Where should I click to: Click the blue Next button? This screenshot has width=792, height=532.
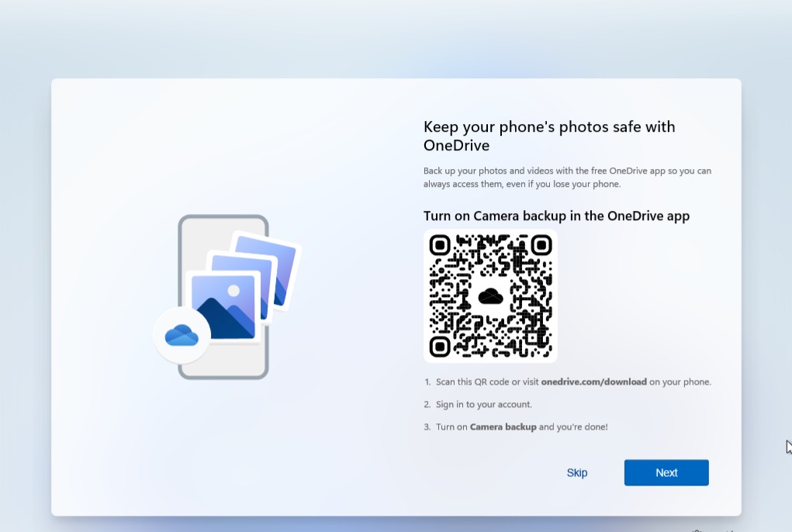tap(666, 472)
